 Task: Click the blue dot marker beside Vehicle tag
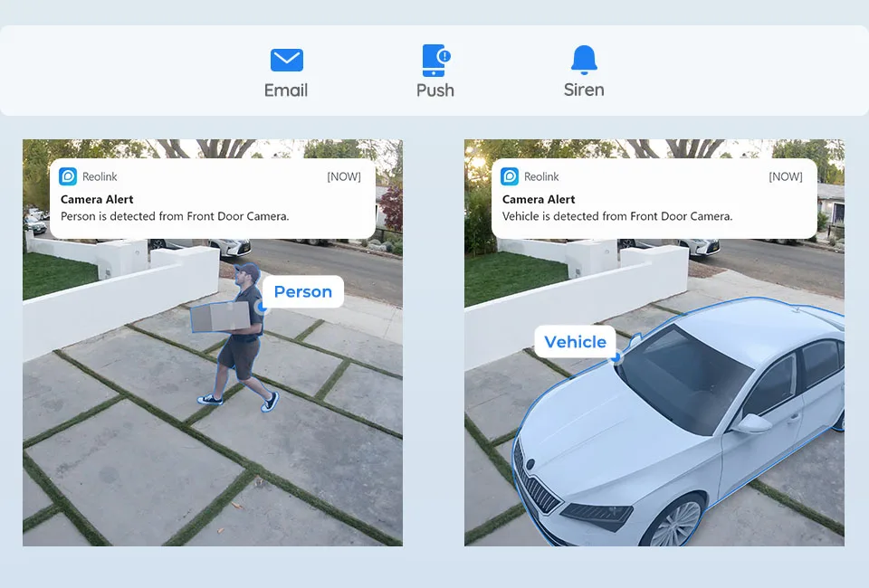[616, 357]
